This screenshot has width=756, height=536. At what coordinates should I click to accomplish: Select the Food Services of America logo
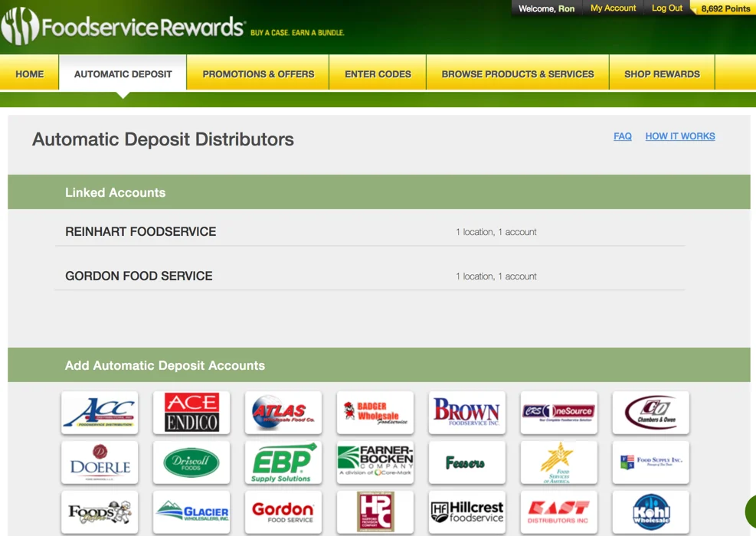[x=559, y=462]
